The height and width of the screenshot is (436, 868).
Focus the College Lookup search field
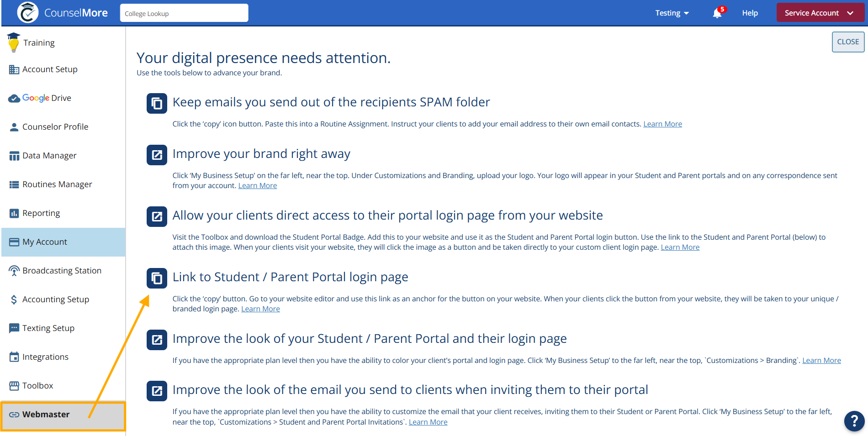tap(184, 13)
